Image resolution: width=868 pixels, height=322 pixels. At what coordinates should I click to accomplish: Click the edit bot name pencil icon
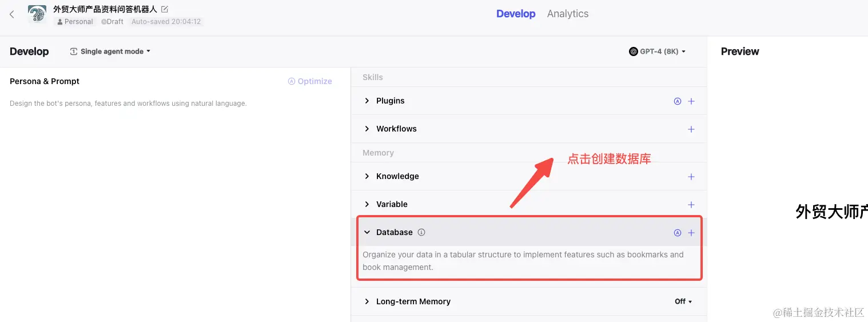pyautogui.click(x=165, y=9)
